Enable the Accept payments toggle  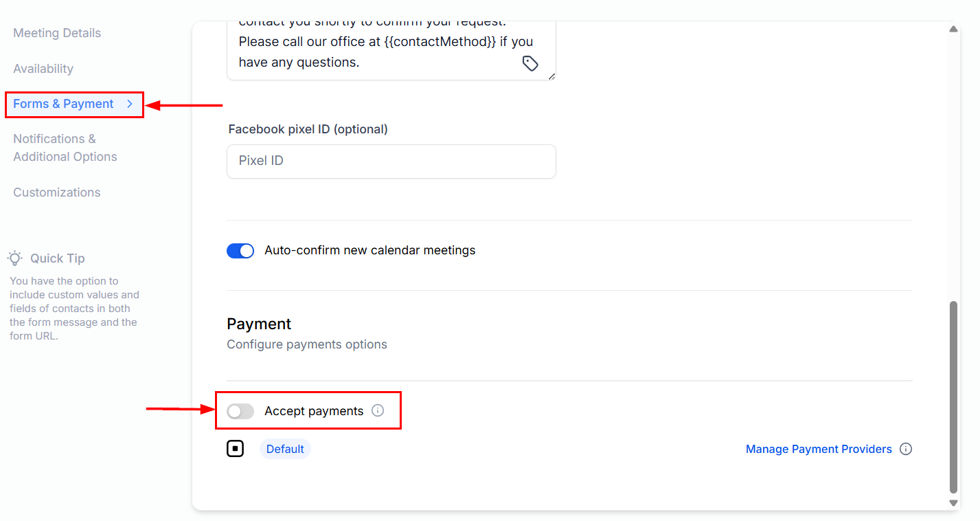(x=240, y=411)
